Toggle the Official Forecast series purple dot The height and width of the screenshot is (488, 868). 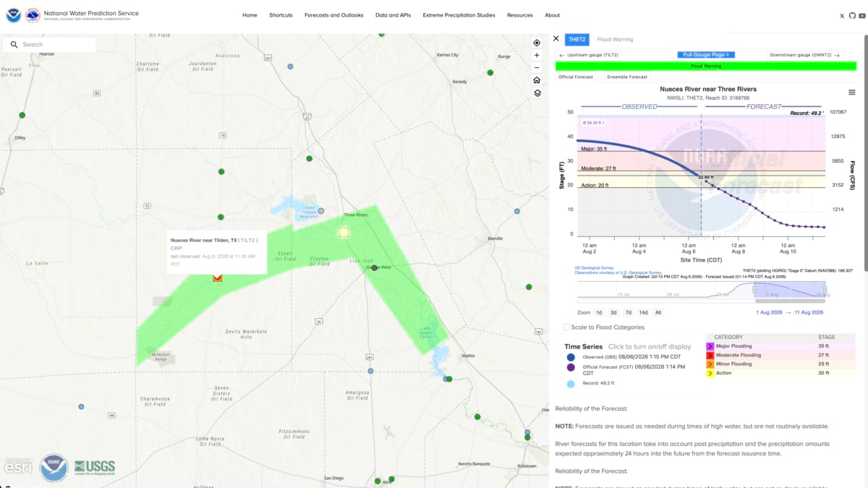click(571, 367)
